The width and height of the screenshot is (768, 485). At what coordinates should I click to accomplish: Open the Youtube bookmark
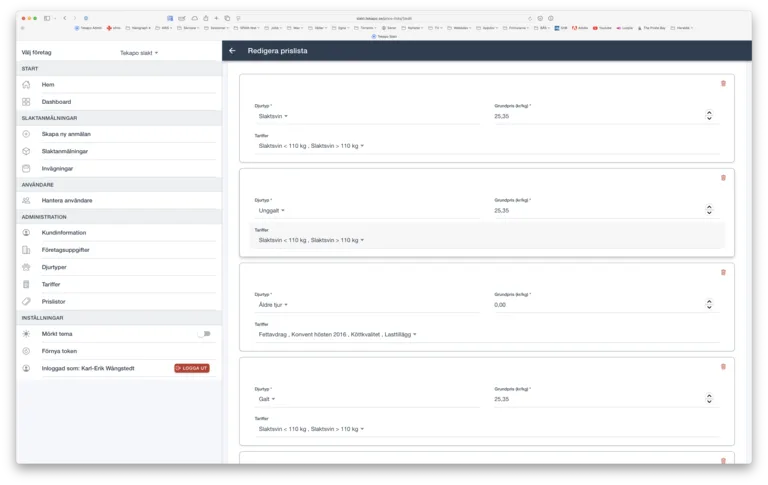(602, 28)
